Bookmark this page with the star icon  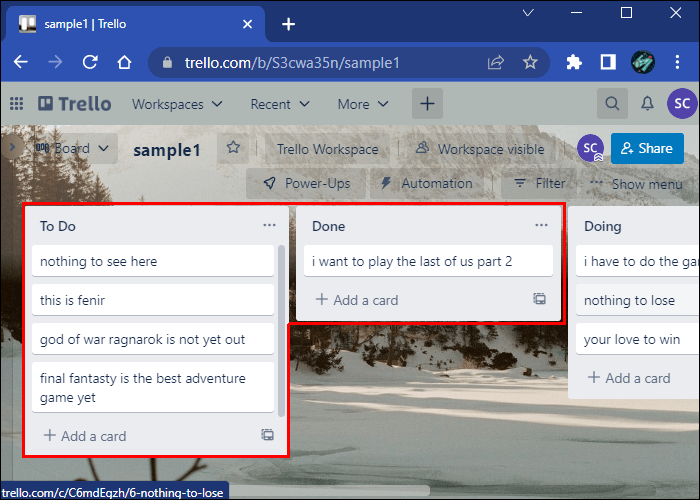(x=530, y=62)
